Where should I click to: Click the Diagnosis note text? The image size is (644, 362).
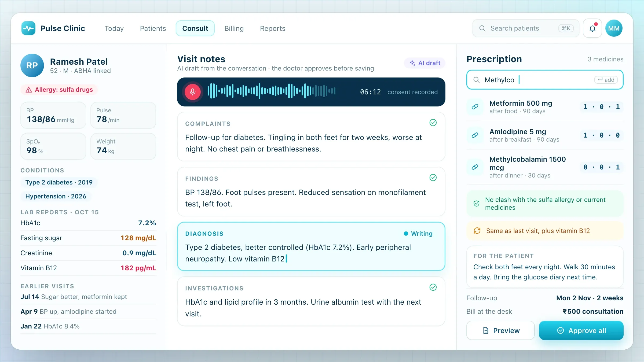[x=298, y=253]
